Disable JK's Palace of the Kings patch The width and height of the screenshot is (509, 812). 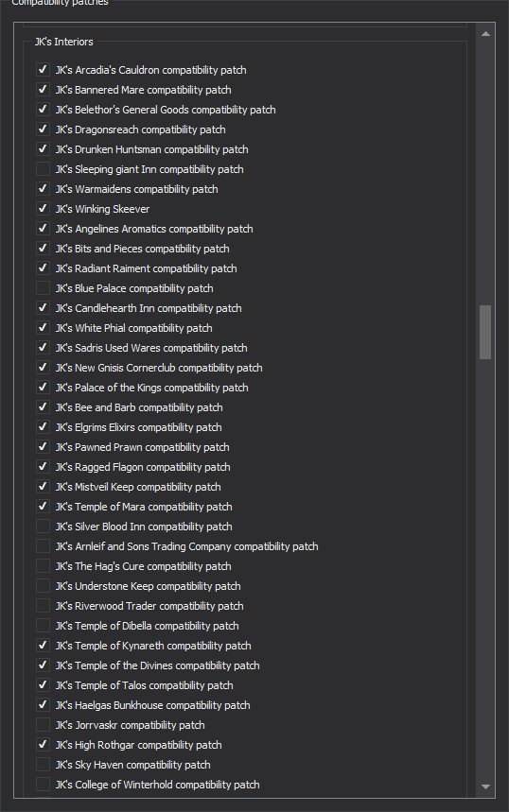coord(43,388)
